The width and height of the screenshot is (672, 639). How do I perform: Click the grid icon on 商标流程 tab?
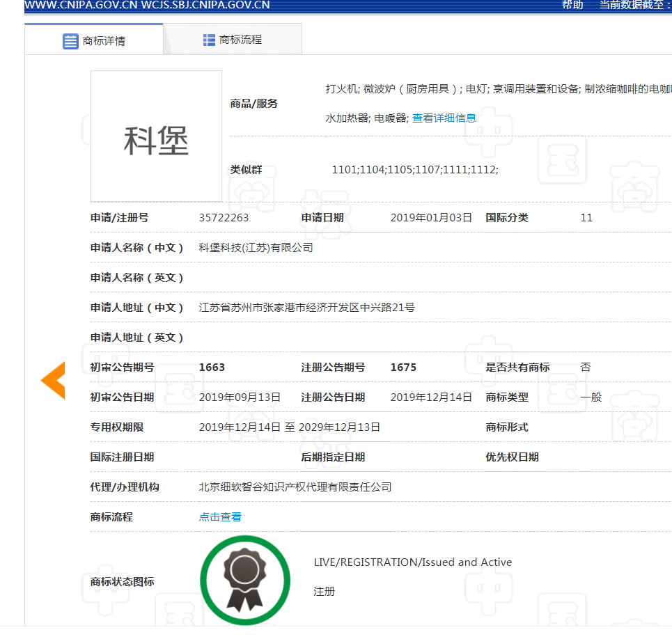coord(209,40)
